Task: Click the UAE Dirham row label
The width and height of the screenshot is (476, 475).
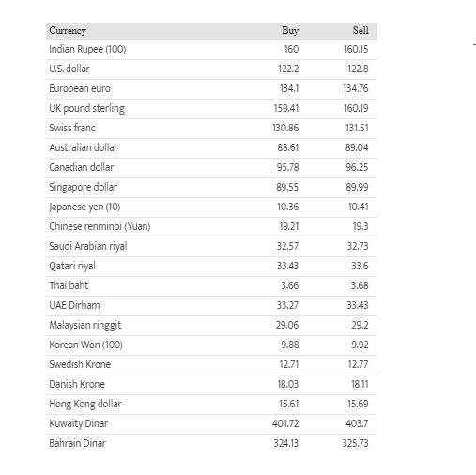Action: click(x=74, y=305)
